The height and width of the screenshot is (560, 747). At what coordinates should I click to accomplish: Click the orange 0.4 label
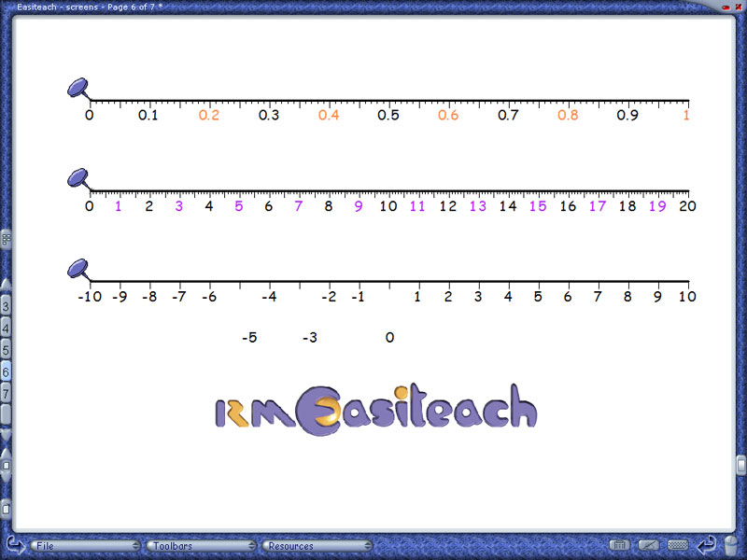pos(329,115)
